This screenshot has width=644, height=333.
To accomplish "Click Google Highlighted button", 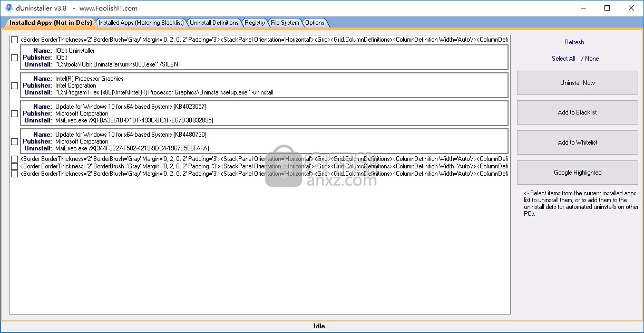I will click(578, 173).
